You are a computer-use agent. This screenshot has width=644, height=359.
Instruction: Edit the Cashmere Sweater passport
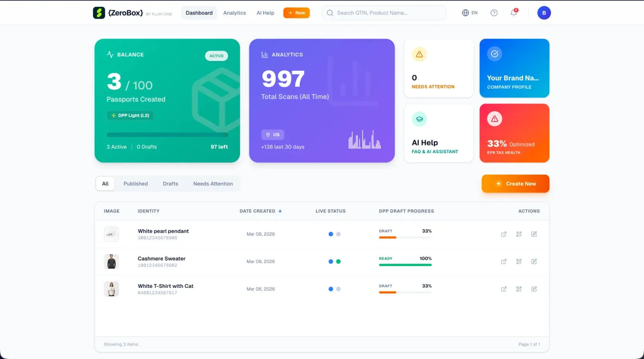[x=534, y=261]
